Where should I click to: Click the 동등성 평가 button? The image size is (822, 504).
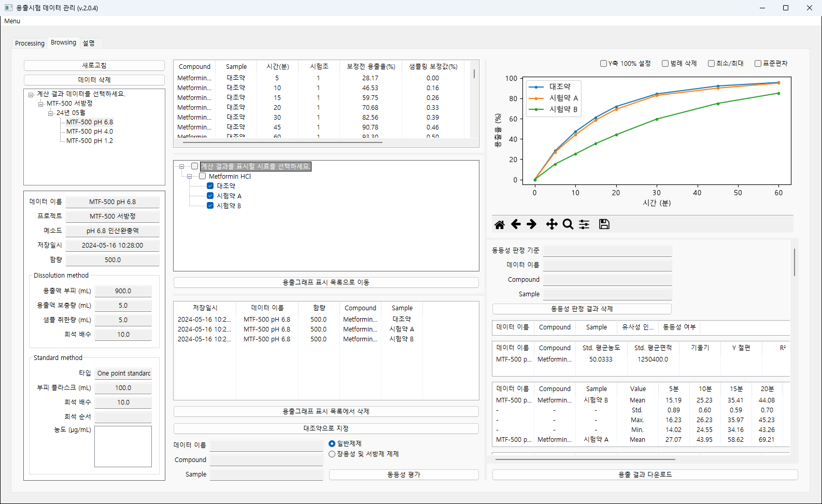404,474
